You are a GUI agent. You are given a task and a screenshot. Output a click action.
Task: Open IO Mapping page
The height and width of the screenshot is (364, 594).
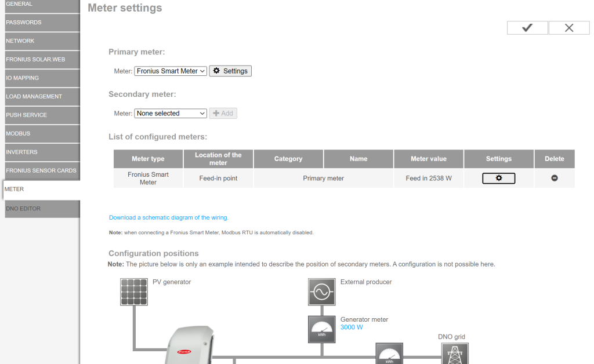42,78
